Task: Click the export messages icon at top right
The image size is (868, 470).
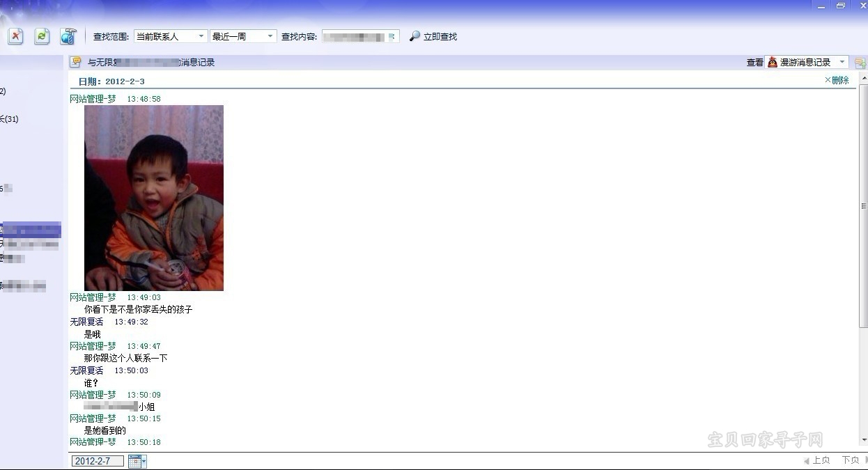Action: coord(860,63)
